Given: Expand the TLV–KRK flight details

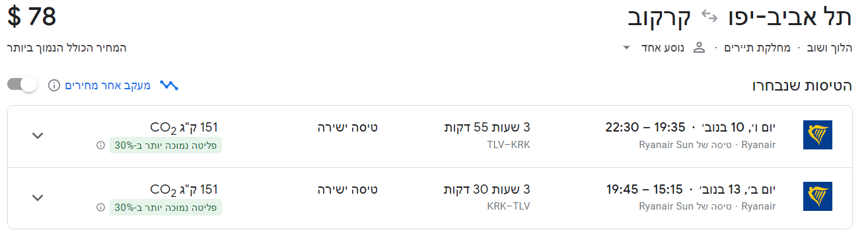Looking at the screenshot, I should pos(38,136).
